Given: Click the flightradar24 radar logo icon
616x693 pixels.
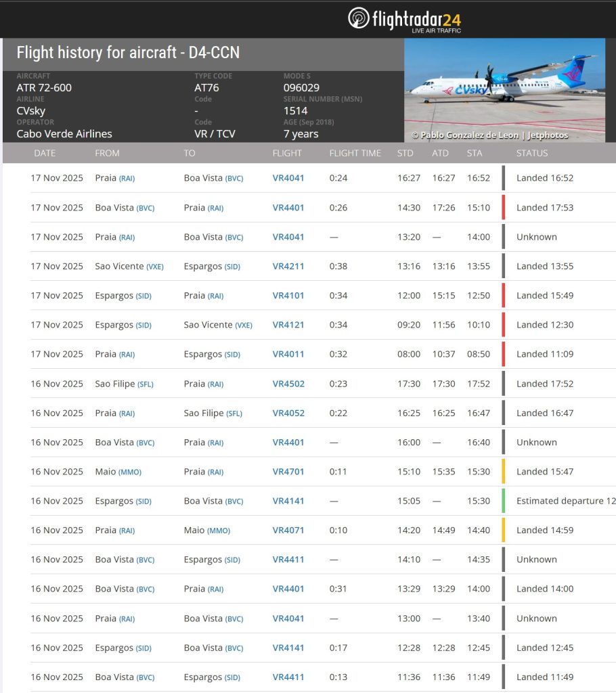Looking at the screenshot, I should click(x=359, y=18).
